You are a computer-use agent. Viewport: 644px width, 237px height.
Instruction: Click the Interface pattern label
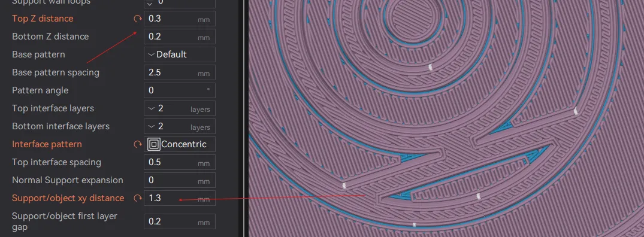click(47, 144)
